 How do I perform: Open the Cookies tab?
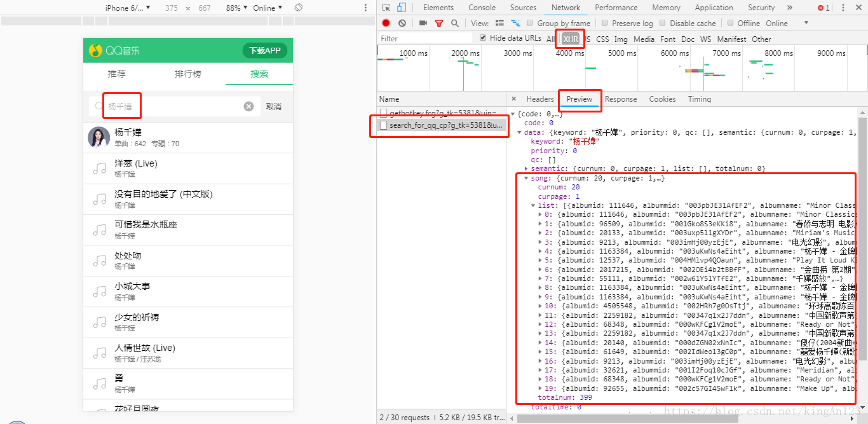(x=662, y=99)
